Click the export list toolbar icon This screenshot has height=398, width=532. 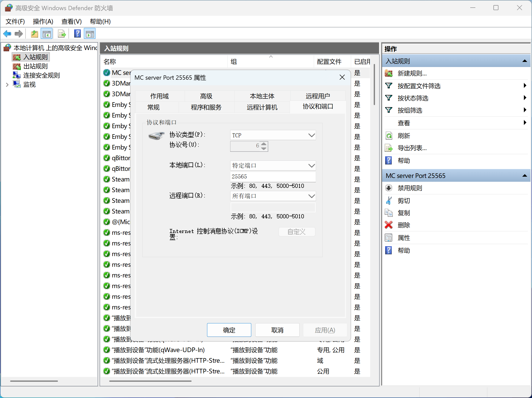tap(62, 34)
